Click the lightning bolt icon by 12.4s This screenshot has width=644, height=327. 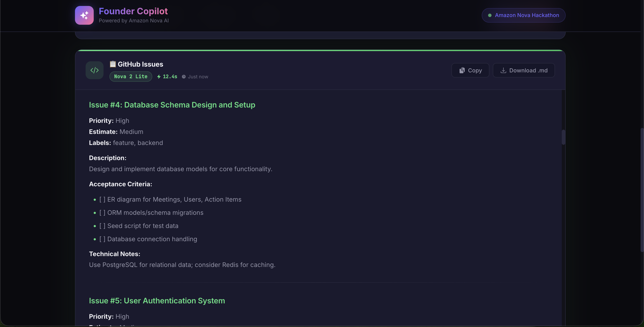click(x=159, y=77)
